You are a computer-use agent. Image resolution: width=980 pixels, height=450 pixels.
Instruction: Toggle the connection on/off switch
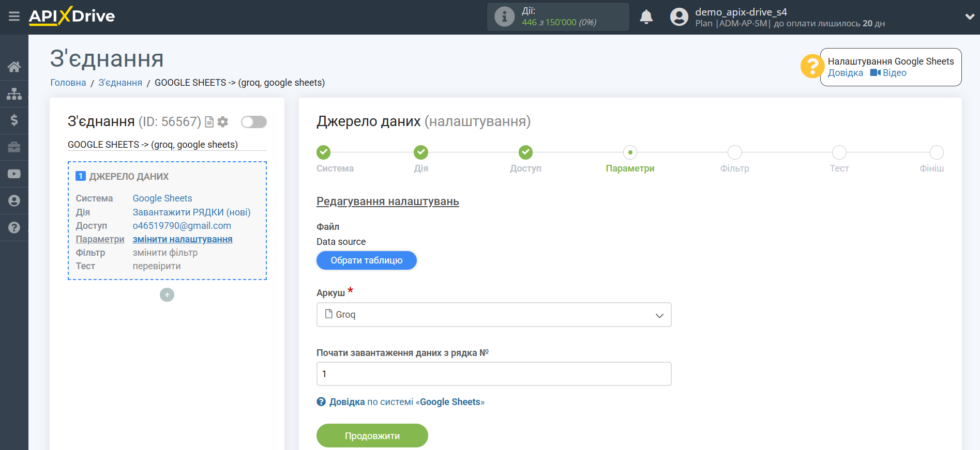254,122
